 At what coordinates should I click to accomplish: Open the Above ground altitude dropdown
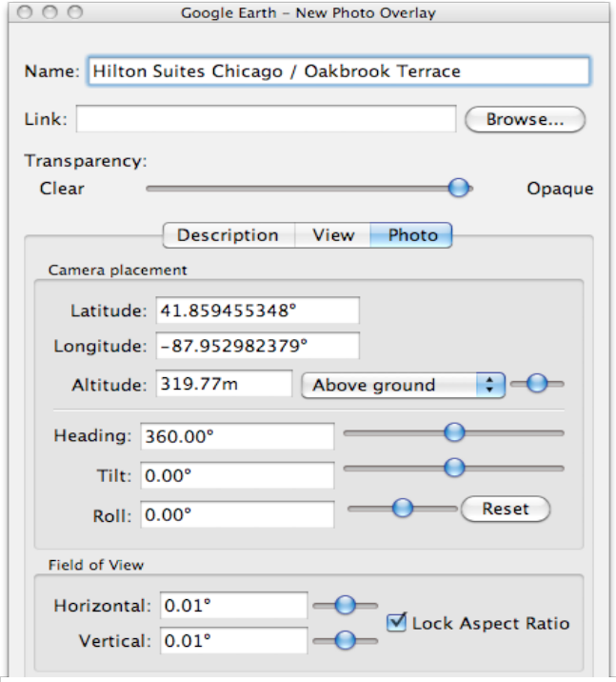(x=403, y=385)
